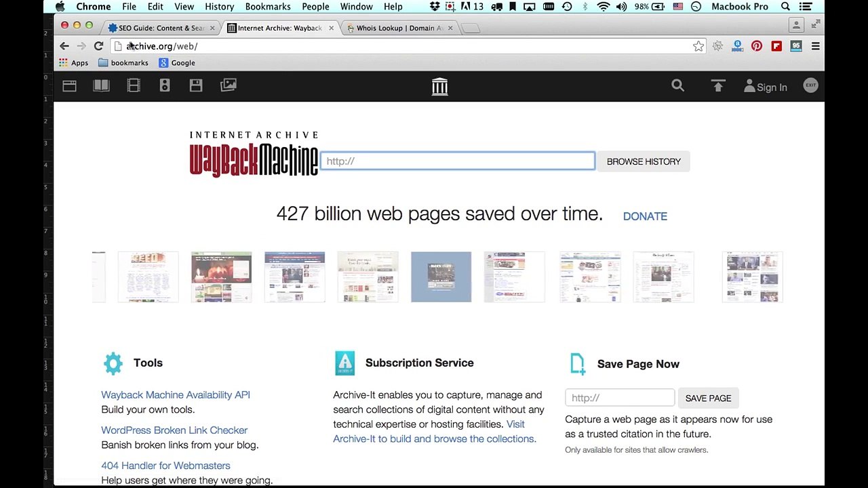
Task: Switch to SEO Guide tab
Action: click(161, 28)
